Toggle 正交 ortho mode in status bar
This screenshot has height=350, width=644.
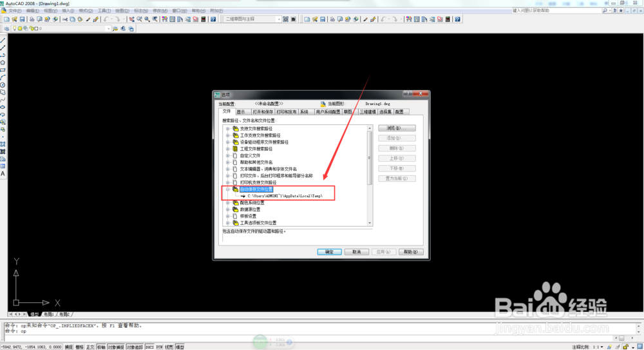pos(90,347)
